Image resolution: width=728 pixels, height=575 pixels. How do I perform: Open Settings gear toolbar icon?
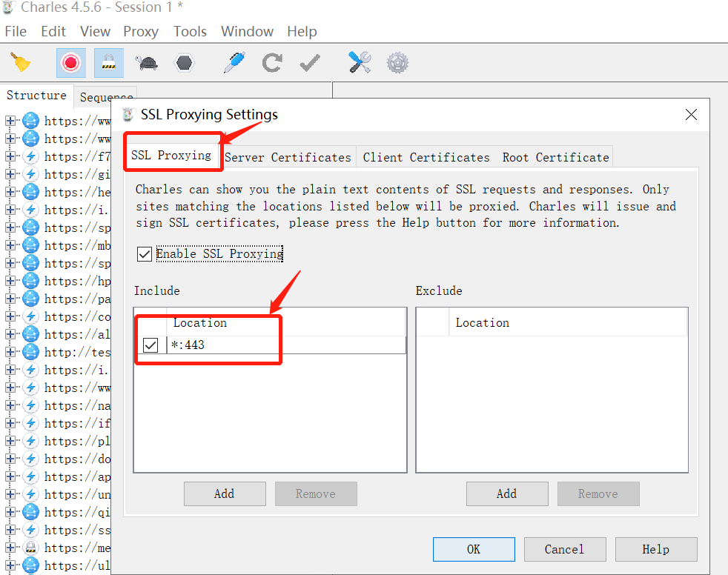tap(398, 63)
